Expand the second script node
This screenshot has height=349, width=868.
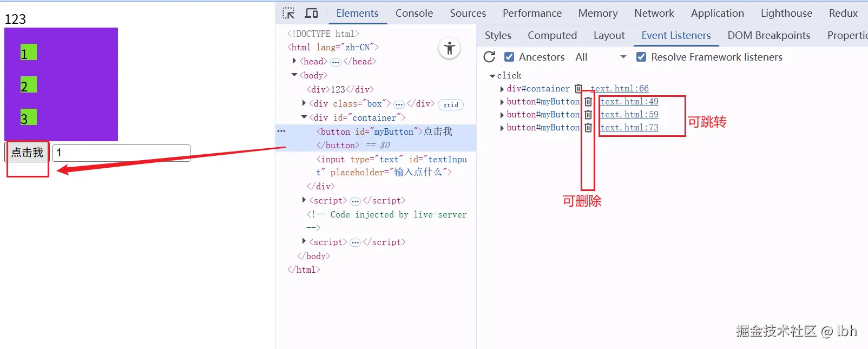(304, 241)
